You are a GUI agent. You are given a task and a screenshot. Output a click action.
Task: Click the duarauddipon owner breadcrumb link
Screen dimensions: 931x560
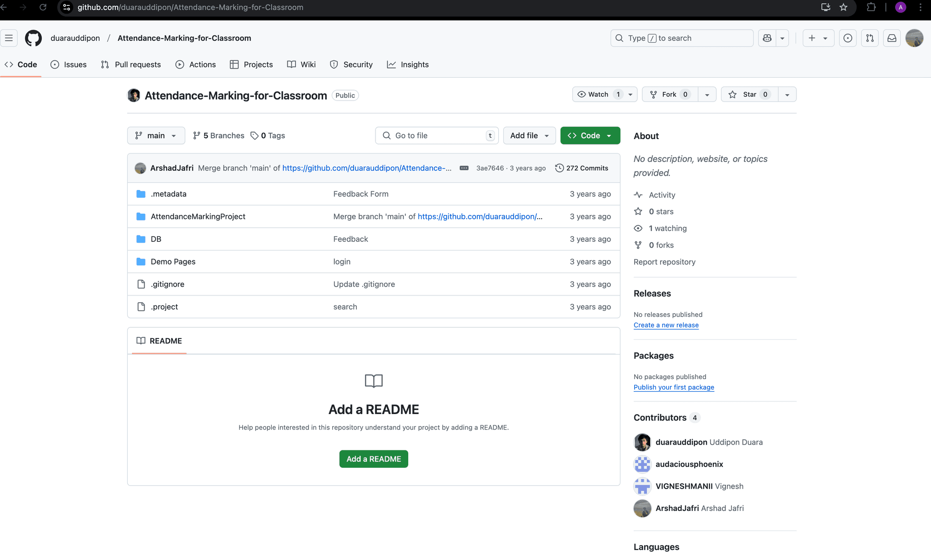click(x=75, y=38)
